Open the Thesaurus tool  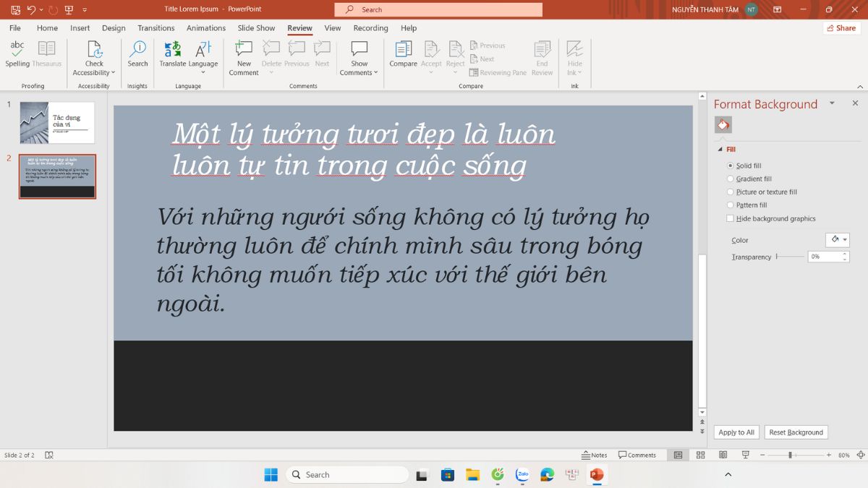pos(47,54)
